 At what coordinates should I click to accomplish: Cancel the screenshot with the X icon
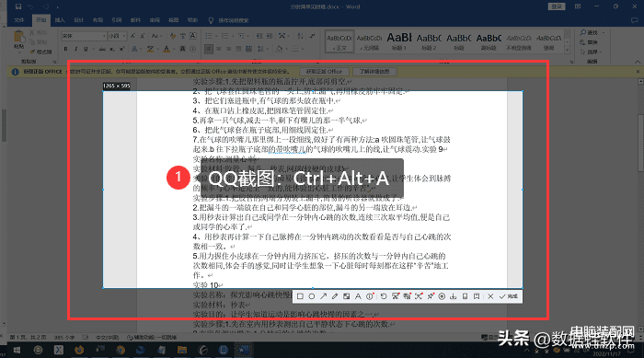490,296
